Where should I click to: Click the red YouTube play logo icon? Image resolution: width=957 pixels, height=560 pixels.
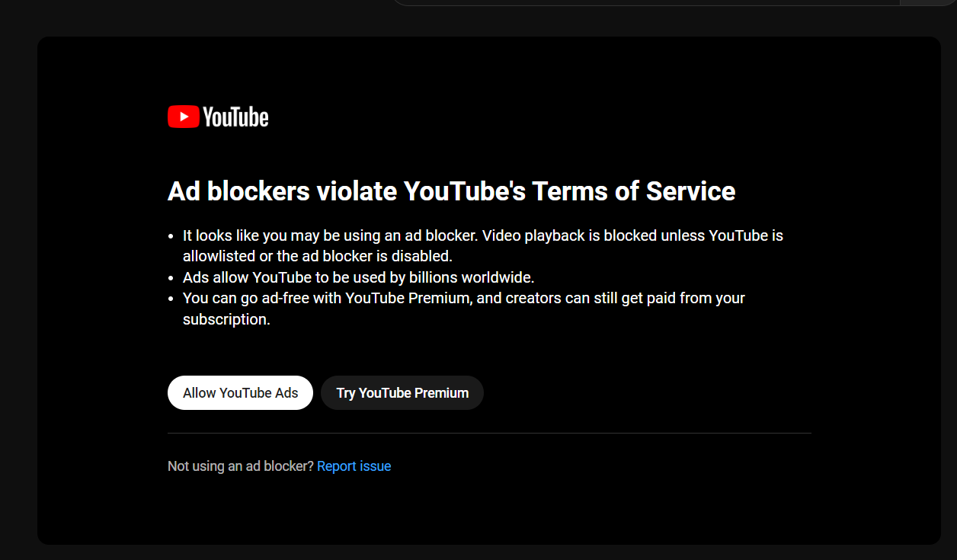pyautogui.click(x=183, y=117)
